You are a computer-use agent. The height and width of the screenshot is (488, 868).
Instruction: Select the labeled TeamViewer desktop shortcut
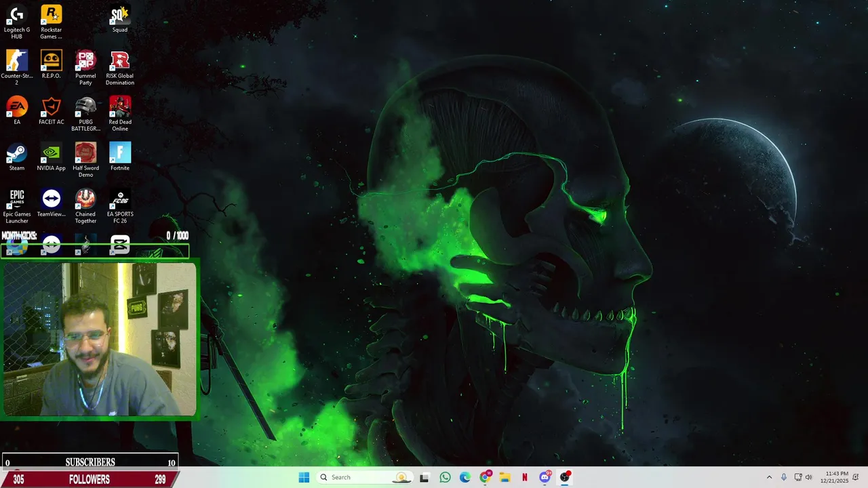pos(52,203)
